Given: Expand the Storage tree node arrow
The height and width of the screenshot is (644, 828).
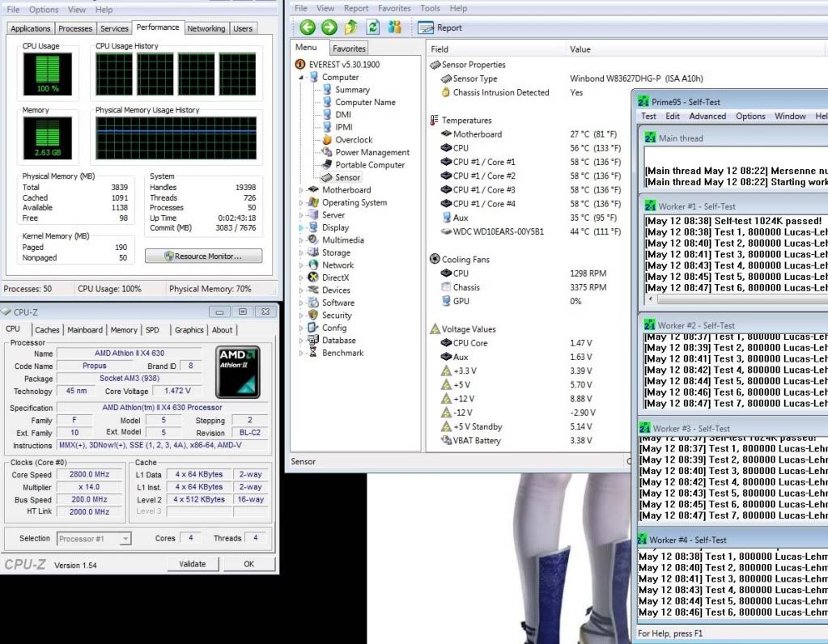Looking at the screenshot, I should point(301,253).
